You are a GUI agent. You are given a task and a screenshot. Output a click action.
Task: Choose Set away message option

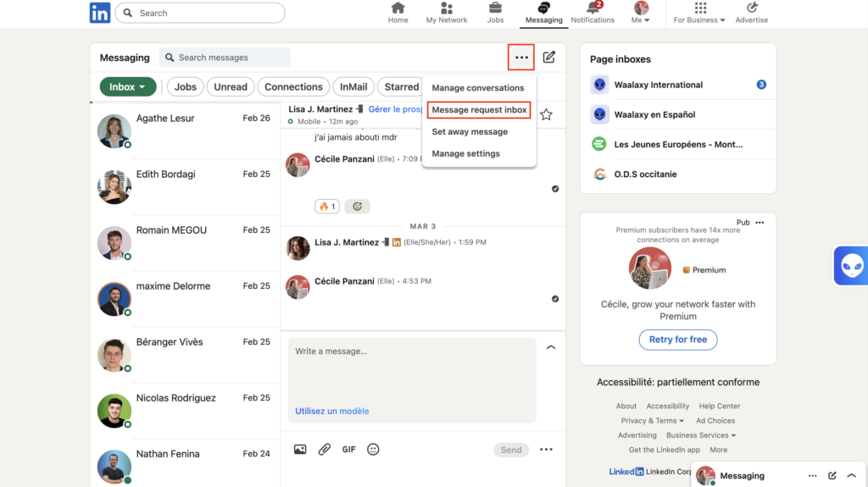470,132
